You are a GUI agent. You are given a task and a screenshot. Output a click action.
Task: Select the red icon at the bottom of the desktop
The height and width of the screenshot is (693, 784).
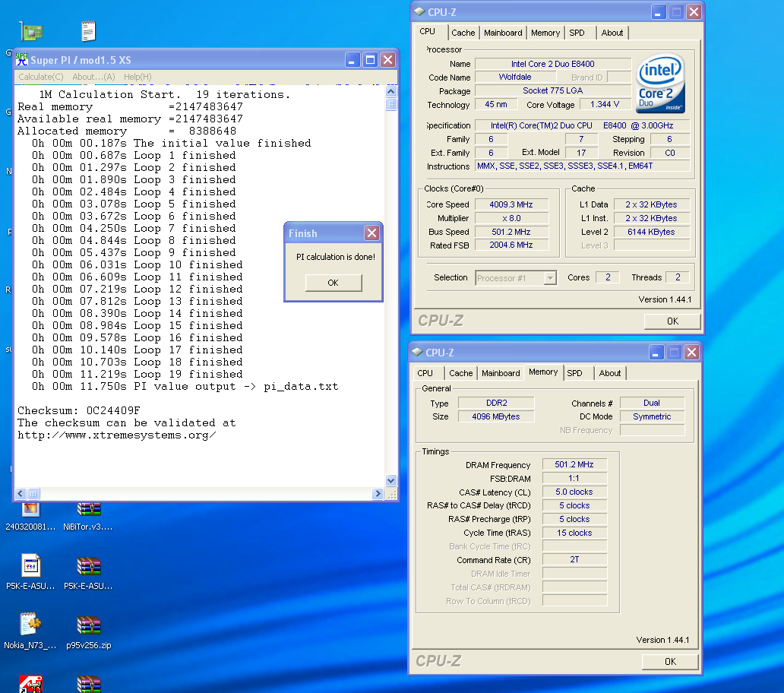pos(30,683)
